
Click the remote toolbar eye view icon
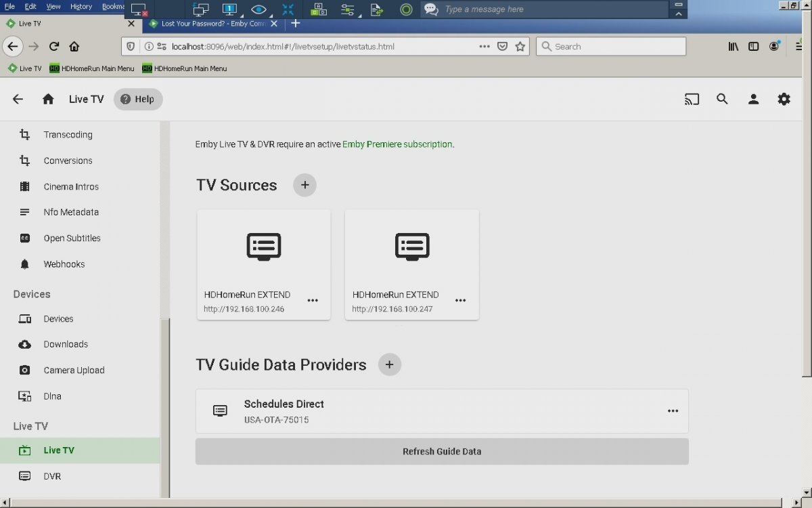(258, 9)
